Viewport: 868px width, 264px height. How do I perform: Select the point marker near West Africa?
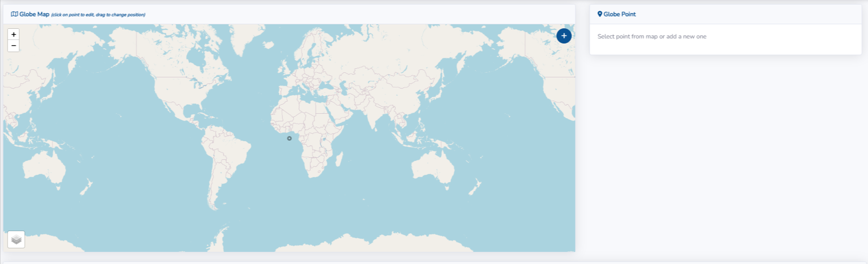(290, 138)
